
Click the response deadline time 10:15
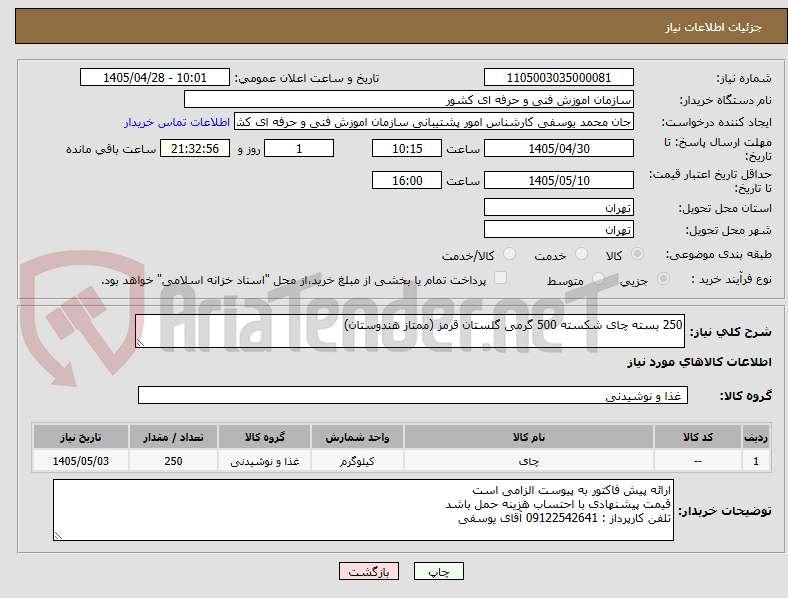point(407,148)
